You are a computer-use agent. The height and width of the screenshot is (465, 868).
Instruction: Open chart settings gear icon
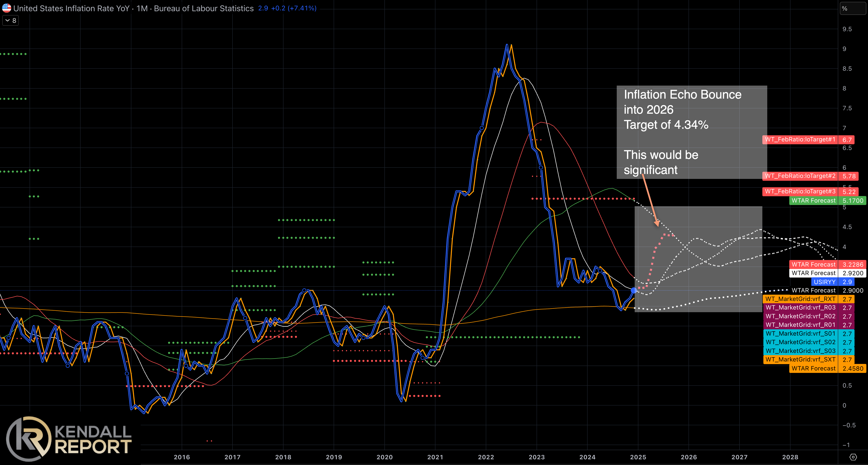pos(853,457)
